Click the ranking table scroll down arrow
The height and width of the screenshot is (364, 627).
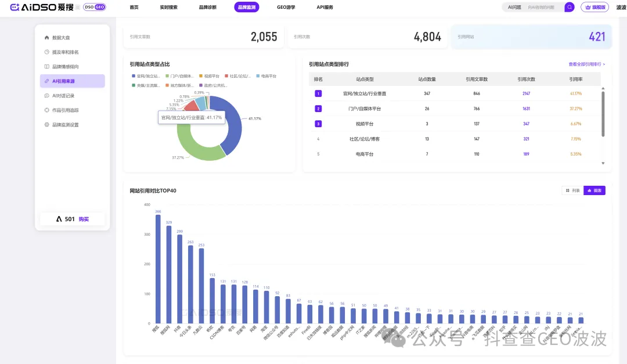[603, 163]
